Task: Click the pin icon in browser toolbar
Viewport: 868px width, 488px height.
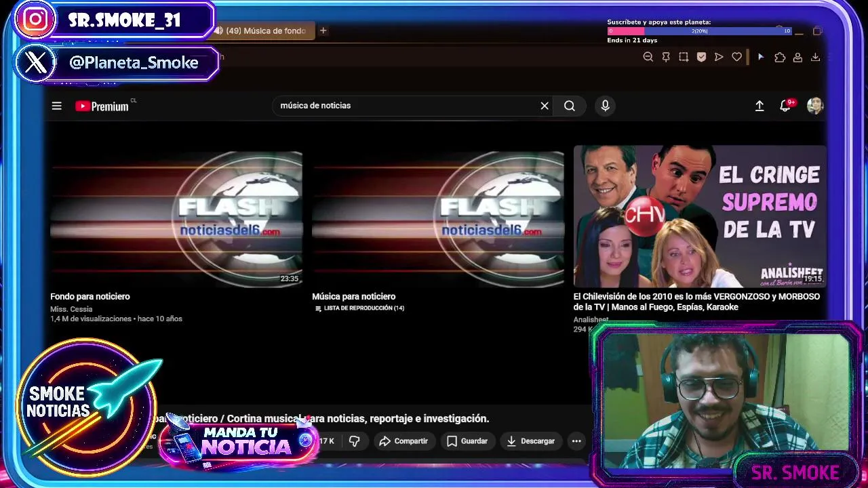Action: click(x=666, y=58)
